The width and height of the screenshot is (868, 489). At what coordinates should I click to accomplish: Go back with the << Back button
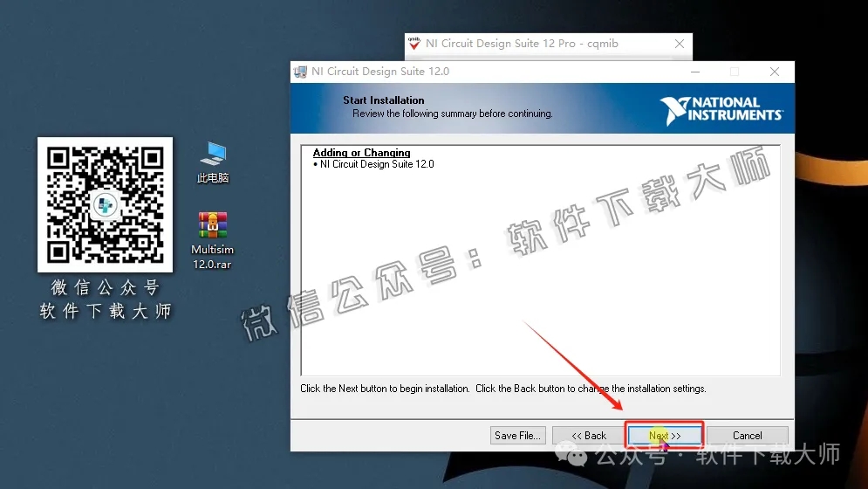coord(589,435)
